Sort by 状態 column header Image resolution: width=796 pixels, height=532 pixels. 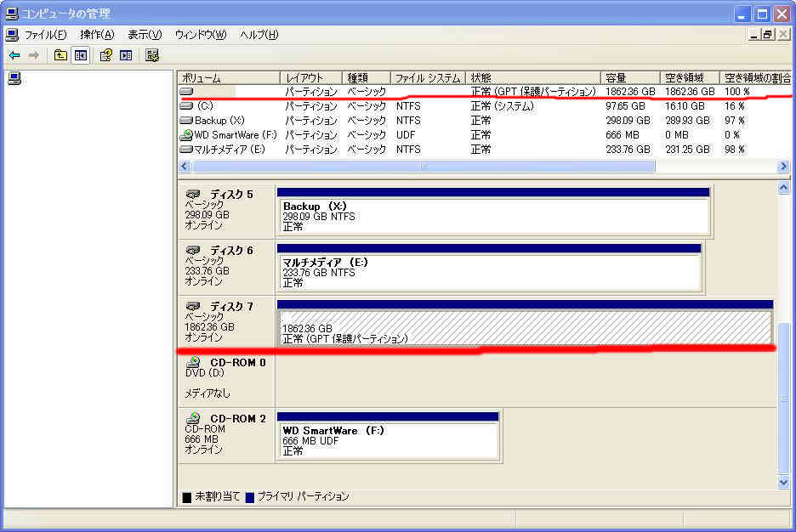(533, 78)
